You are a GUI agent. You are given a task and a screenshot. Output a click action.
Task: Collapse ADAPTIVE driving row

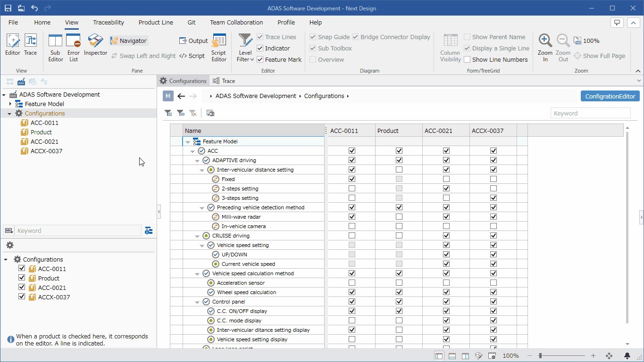(197, 161)
